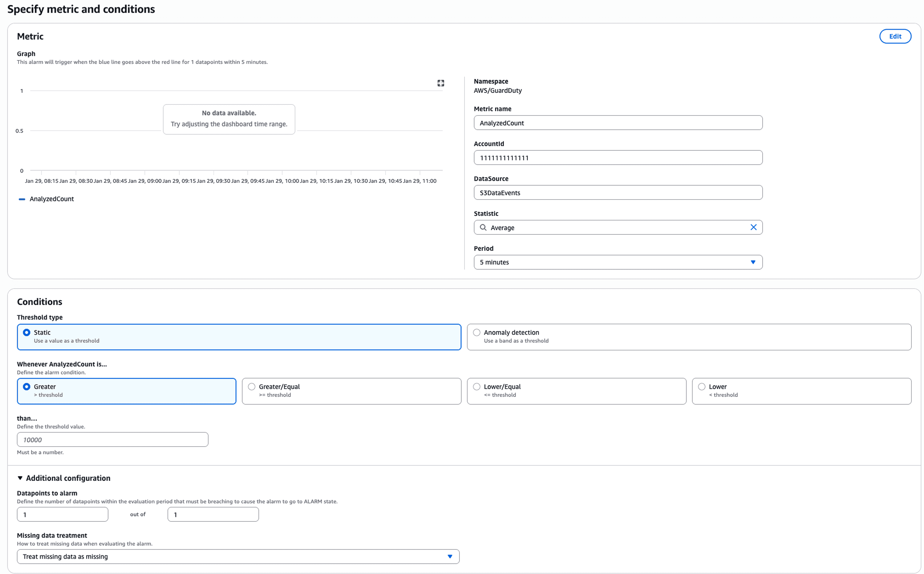The width and height of the screenshot is (924, 574).
Task: Click the datapoints to alarm first field
Action: (x=63, y=515)
